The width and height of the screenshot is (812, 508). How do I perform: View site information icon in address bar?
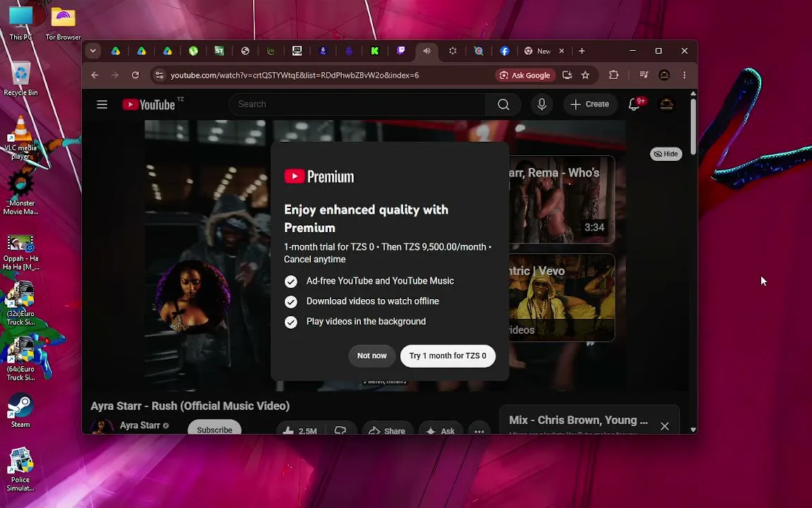pos(159,75)
